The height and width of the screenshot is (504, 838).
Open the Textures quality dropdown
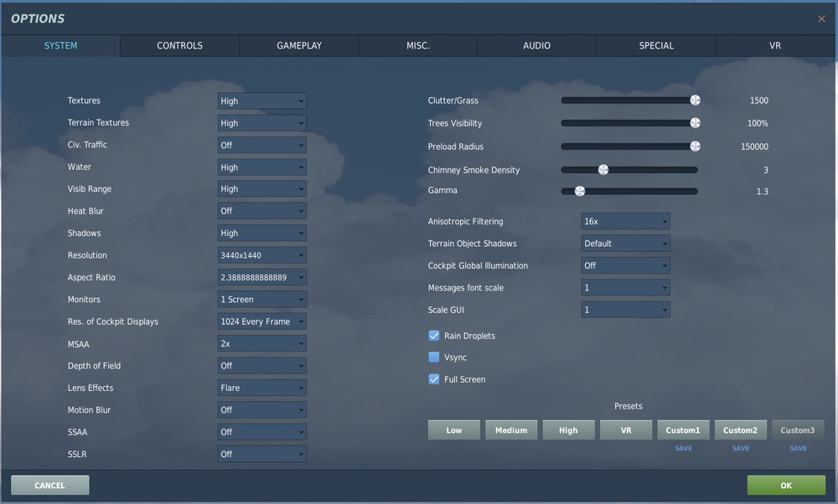pyautogui.click(x=261, y=100)
